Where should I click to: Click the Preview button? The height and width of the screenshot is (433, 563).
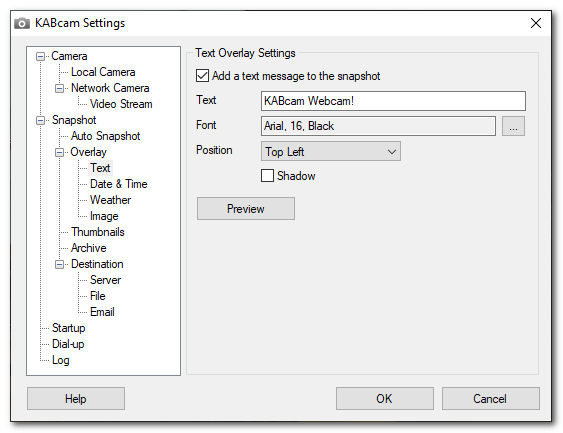tap(246, 209)
